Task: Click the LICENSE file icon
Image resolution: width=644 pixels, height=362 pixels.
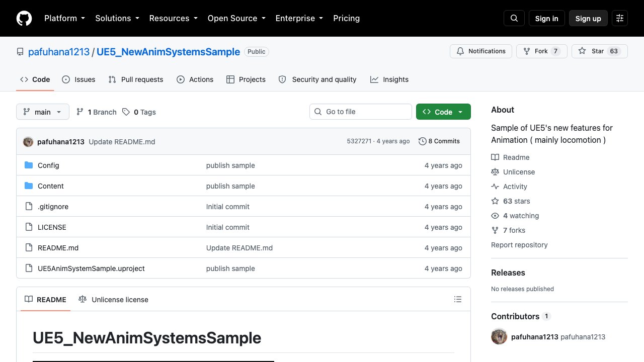Action: pyautogui.click(x=29, y=227)
